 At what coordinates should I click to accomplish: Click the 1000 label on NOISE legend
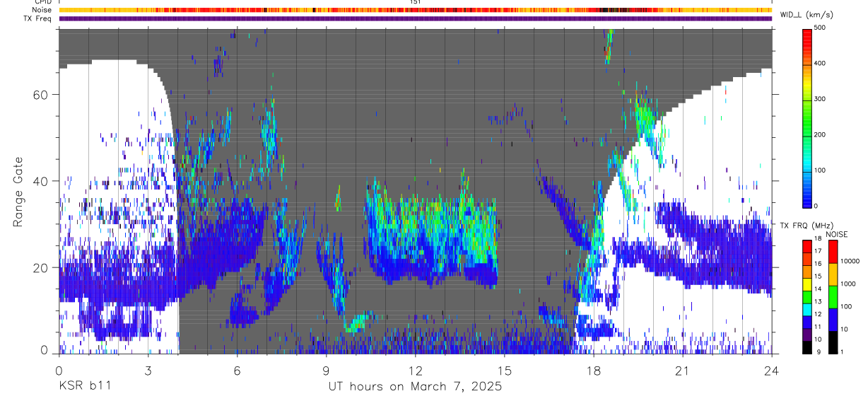(x=848, y=284)
